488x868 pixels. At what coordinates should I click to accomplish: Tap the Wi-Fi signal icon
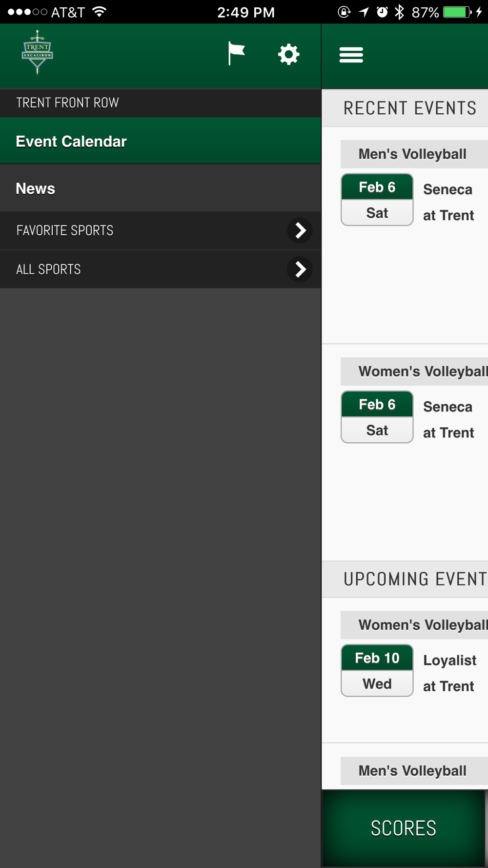pos(99,12)
